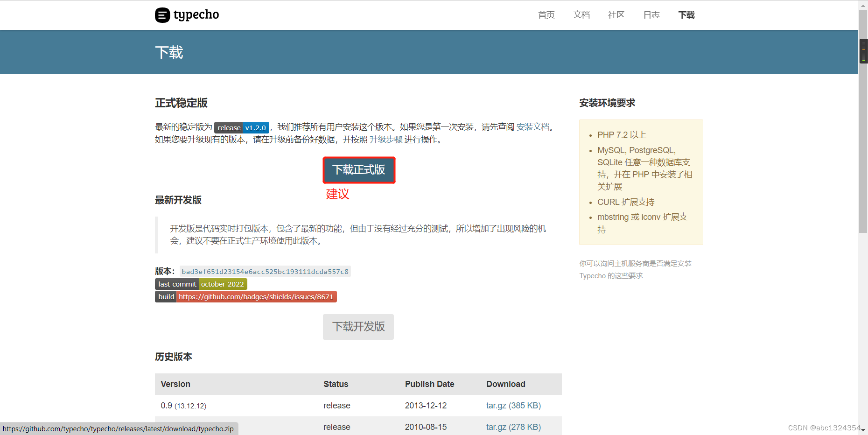The height and width of the screenshot is (435, 868).
Task: Open the 升级步骤 upgrade steps link
Action: click(x=386, y=139)
